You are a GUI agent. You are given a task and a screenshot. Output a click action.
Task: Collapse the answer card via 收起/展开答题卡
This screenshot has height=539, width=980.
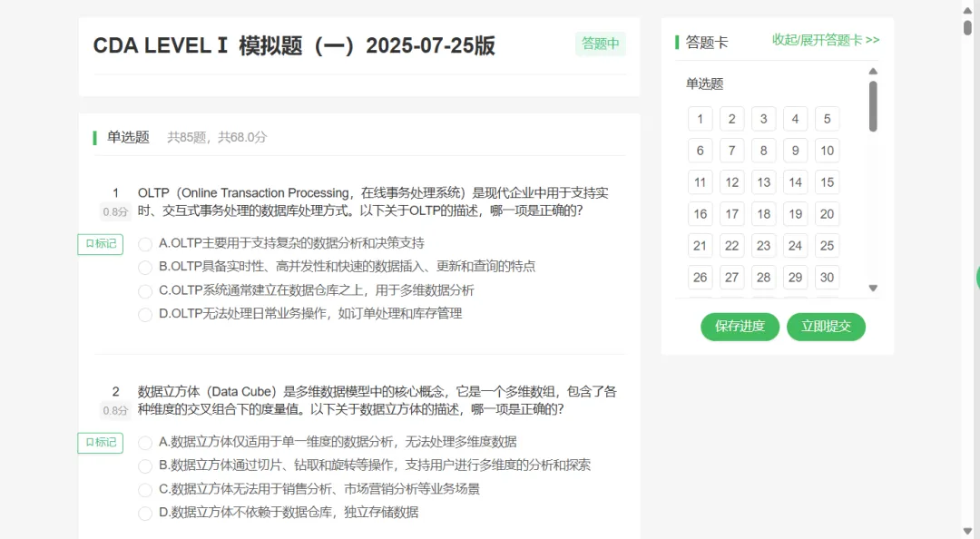coord(825,41)
